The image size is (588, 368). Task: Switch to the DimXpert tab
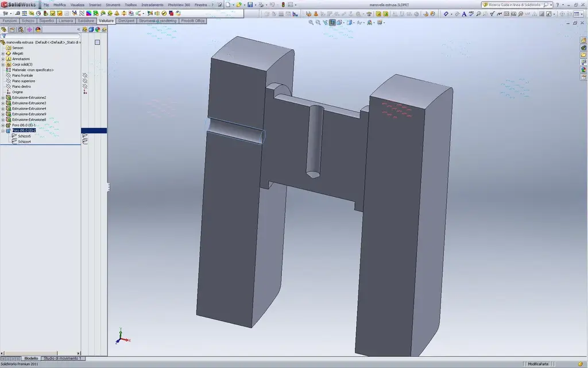(126, 21)
